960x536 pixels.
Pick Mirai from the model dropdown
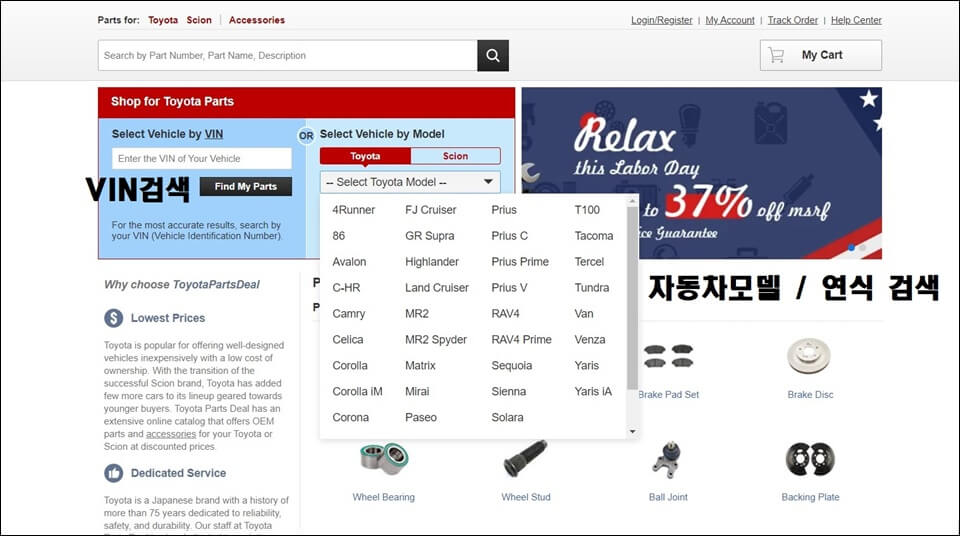[x=417, y=391]
